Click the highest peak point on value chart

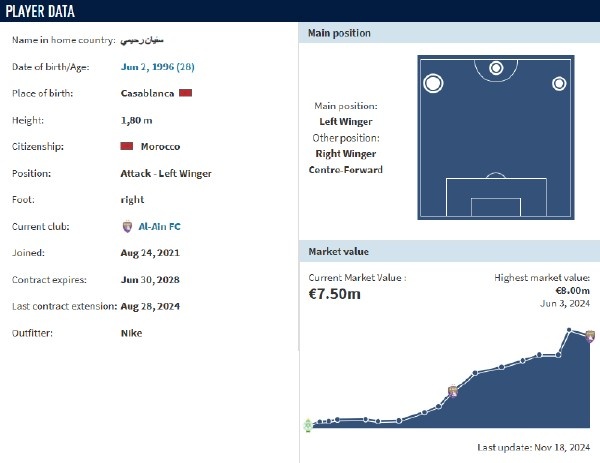pos(569,330)
